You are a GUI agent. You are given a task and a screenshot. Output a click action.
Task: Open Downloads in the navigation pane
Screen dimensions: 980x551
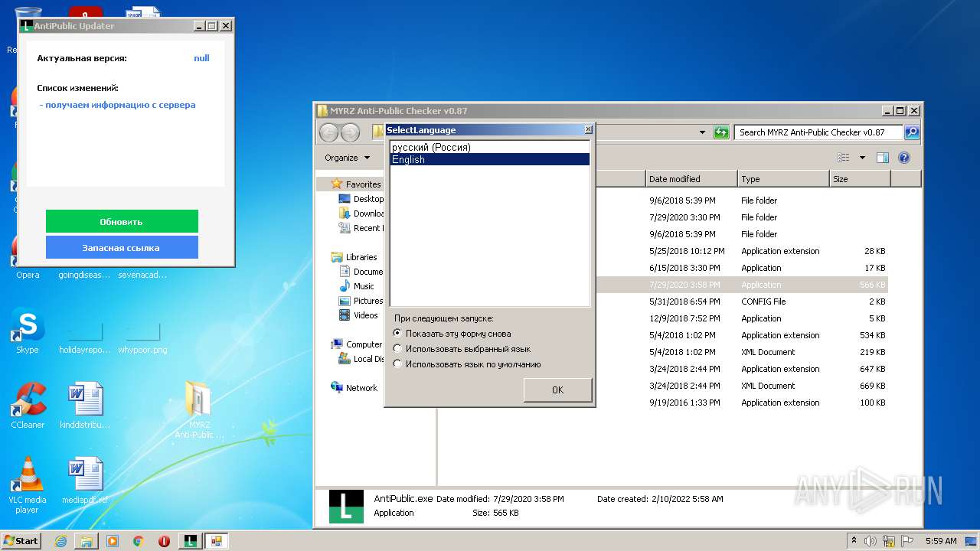(x=361, y=214)
